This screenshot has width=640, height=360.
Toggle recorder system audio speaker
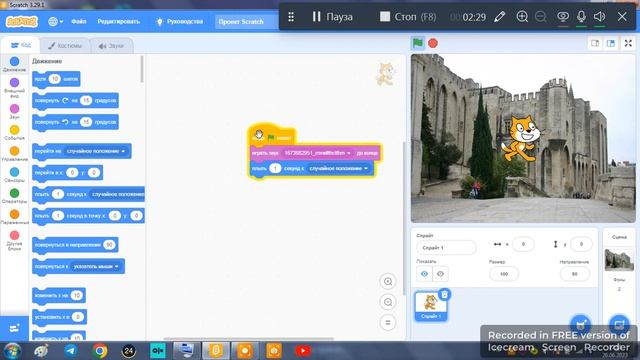(x=599, y=17)
